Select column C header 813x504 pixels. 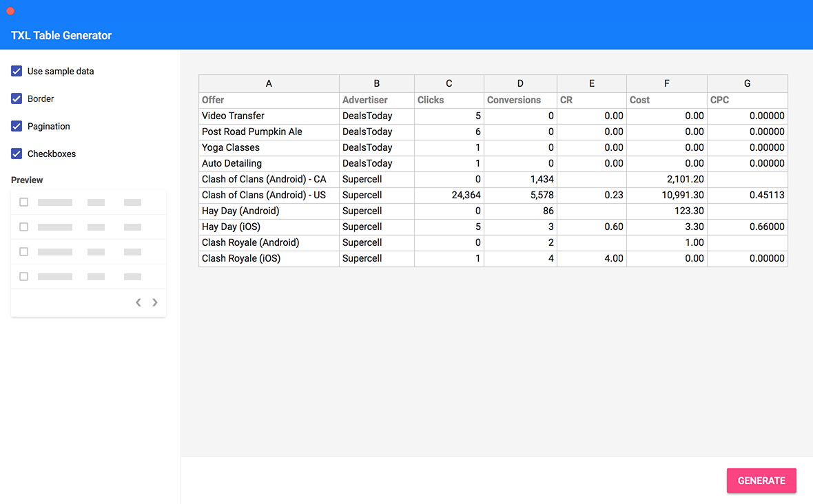point(449,83)
